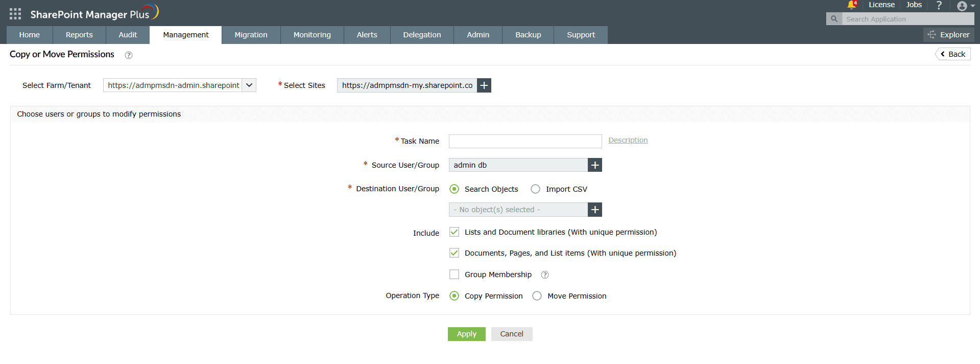This screenshot has width=980, height=364.
Task: Enable the Group Membership checkbox
Action: pyautogui.click(x=454, y=275)
